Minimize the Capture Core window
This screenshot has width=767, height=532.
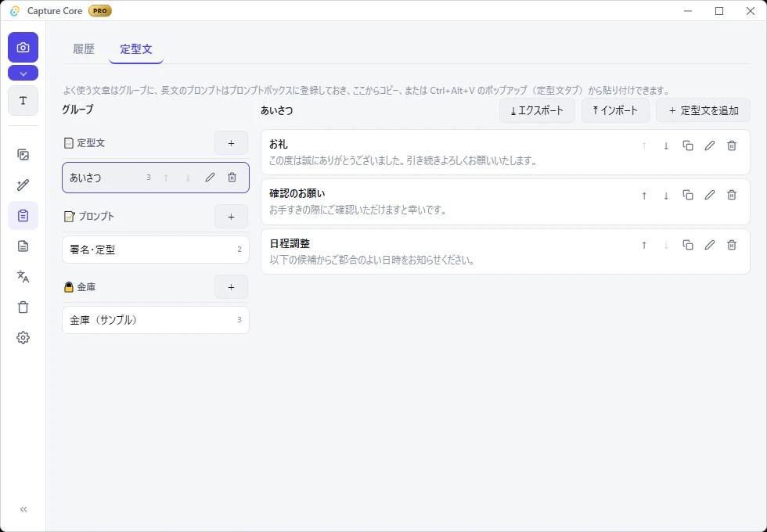pos(688,11)
